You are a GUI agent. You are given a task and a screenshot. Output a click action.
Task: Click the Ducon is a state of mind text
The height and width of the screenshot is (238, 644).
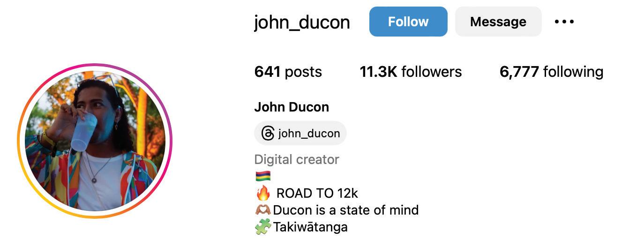click(x=346, y=210)
